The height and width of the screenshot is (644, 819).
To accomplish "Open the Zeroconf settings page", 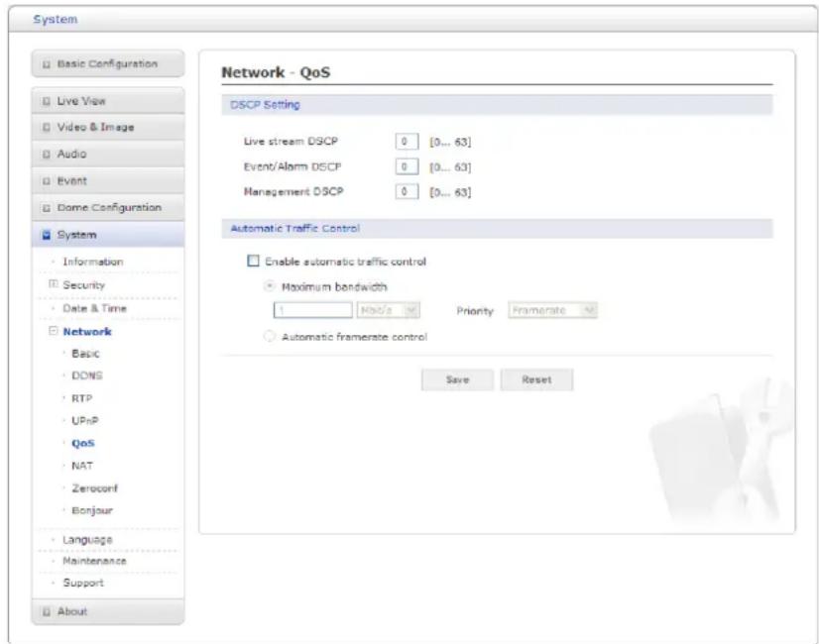I will tap(94, 488).
